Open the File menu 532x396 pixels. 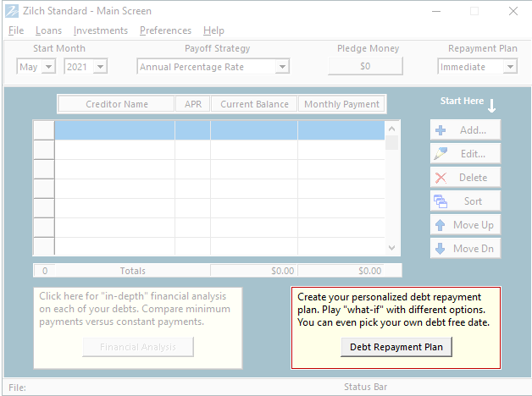click(16, 30)
